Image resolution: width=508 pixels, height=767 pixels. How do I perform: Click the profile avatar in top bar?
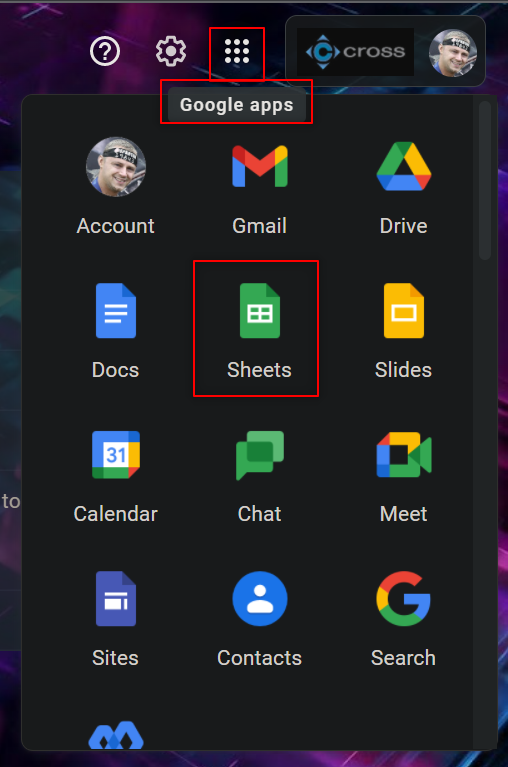pos(453,52)
